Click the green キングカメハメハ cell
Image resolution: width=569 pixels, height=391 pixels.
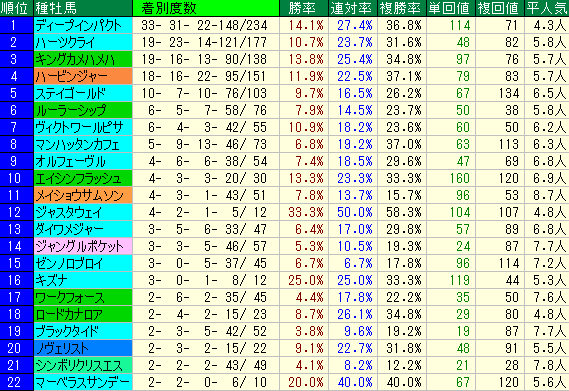(83, 59)
